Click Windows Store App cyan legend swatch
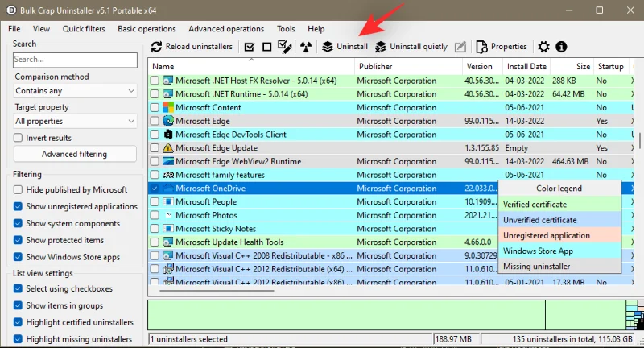 pos(559,251)
